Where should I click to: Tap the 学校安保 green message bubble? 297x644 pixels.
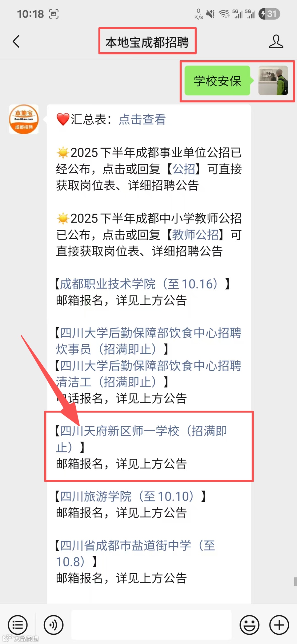217,81
